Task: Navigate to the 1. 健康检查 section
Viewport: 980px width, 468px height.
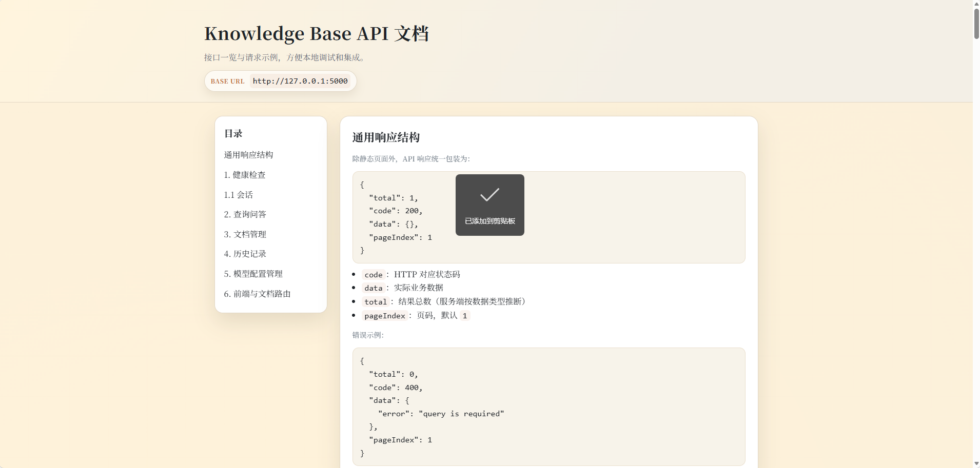Action: [x=245, y=174]
